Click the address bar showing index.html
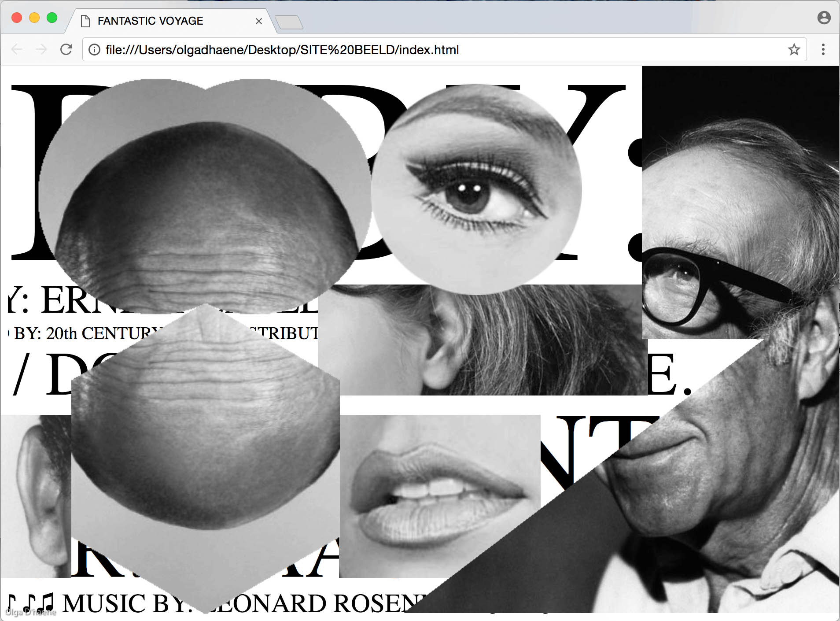 coord(444,49)
